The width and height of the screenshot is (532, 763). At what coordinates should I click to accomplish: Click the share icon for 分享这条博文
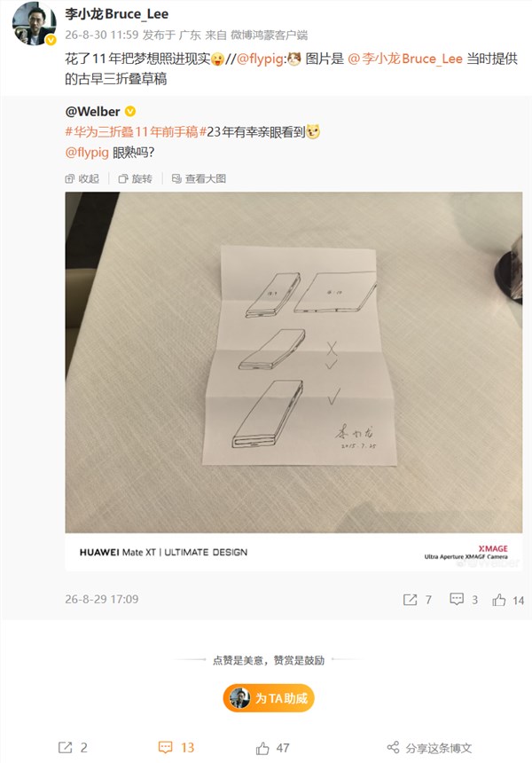[x=393, y=747]
